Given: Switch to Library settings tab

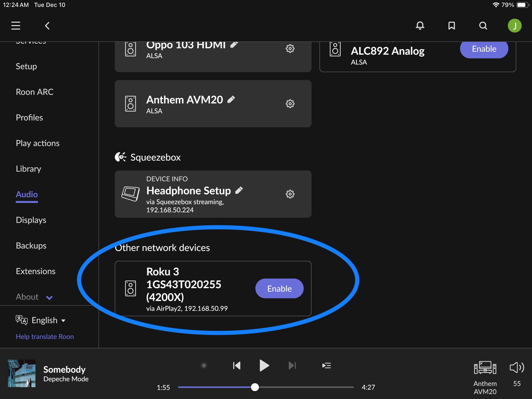Looking at the screenshot, I should 29,169.
